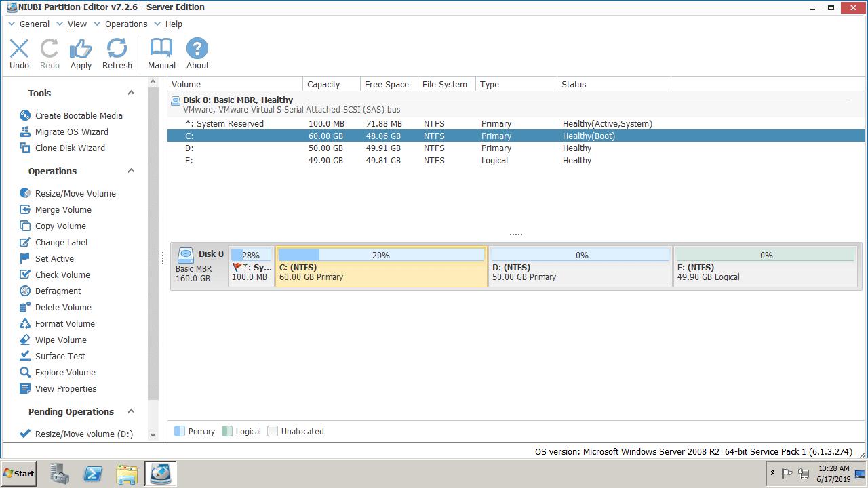Click the Wipe Volume link
Viewport: 868px width, 488px height.
60,340
